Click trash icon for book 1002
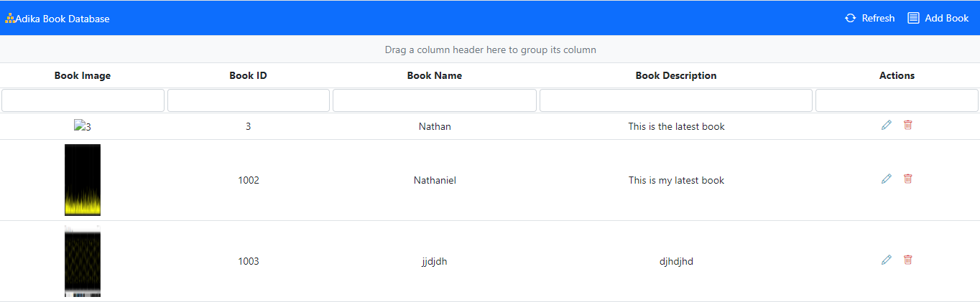980x302 pixels. click(x=907, y=179)
